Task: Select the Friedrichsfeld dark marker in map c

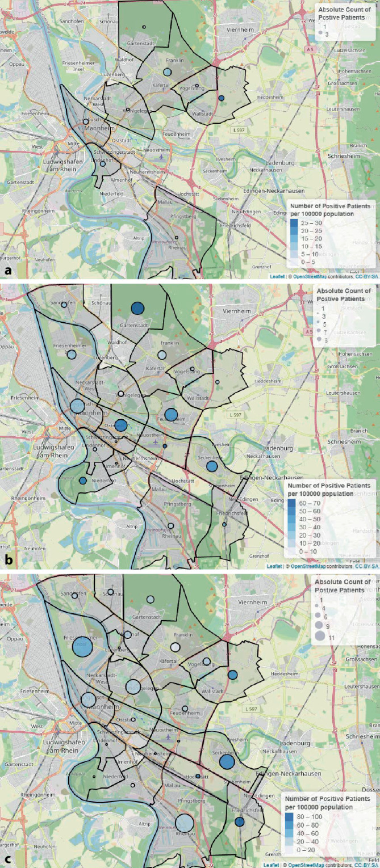Action: click(239, 821)
